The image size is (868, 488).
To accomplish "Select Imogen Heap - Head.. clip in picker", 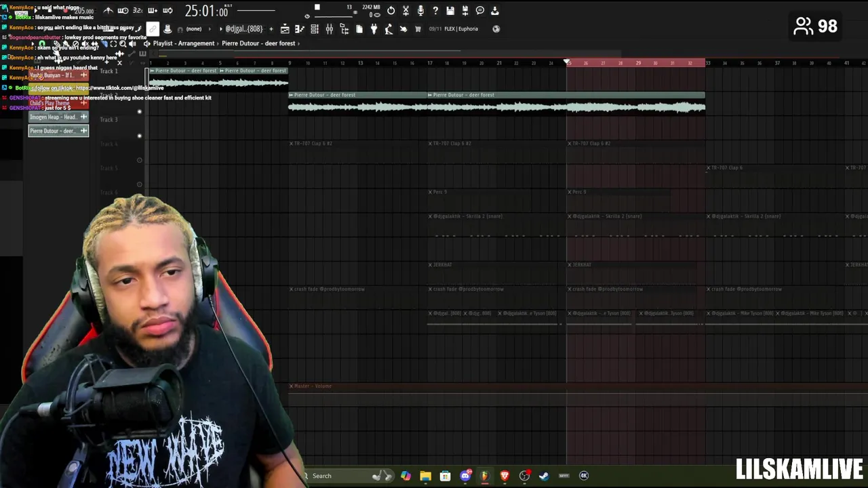I will (58, 117).
